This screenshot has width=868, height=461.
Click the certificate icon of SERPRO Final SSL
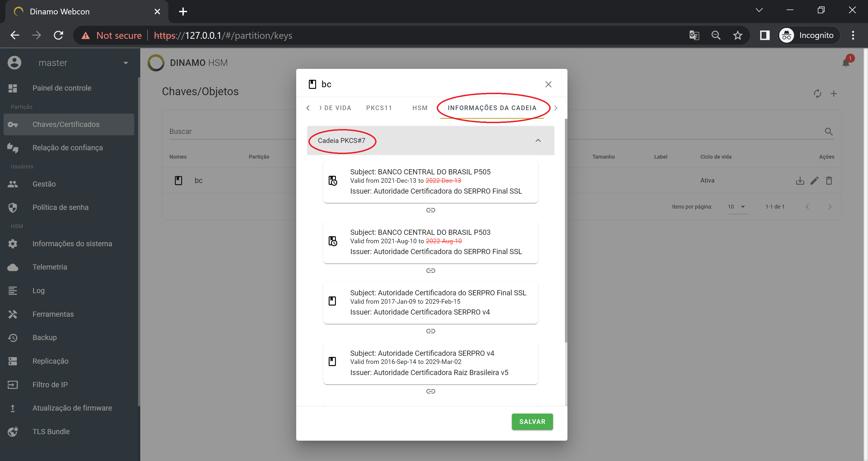[x=332, y=301]
